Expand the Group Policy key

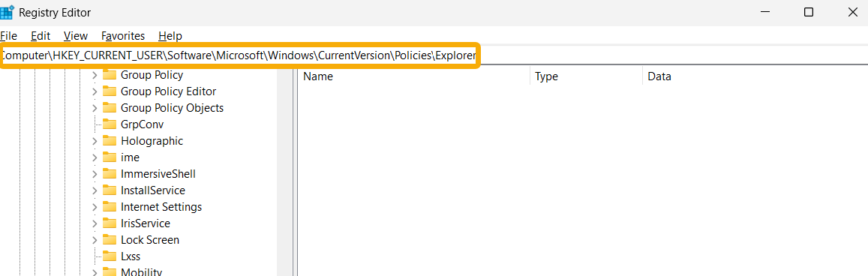pyautogui.click(x=95, y=75)
